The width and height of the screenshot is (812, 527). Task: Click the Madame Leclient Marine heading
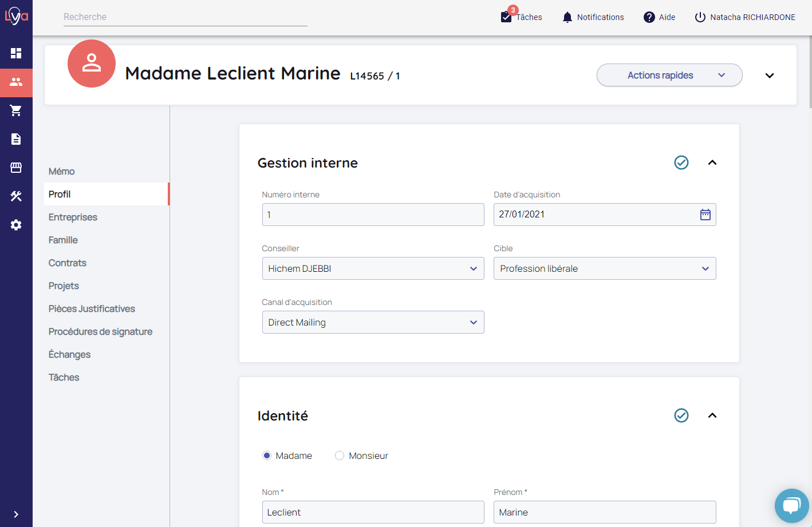[232, 73]
